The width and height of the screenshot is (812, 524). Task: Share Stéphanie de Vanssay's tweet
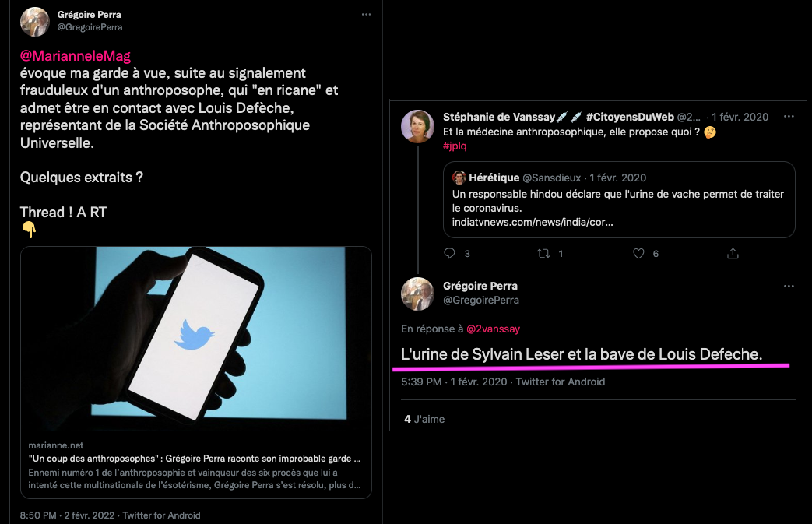tap(733, 253)
